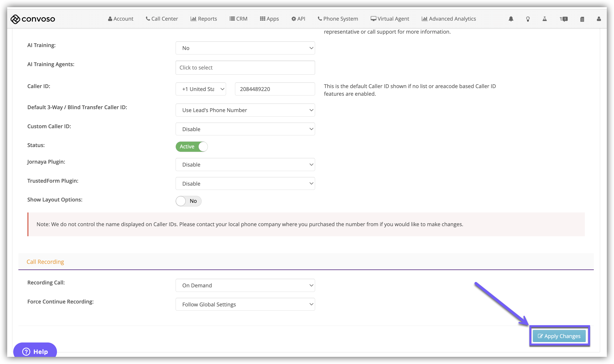Screen dimensions: 614x364
Task: Click the Convoso logo
Action: 33,19
